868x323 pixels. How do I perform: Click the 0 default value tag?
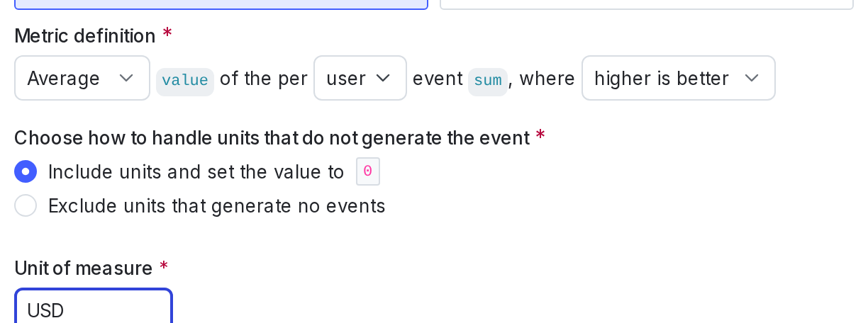(x=367, y=172)
